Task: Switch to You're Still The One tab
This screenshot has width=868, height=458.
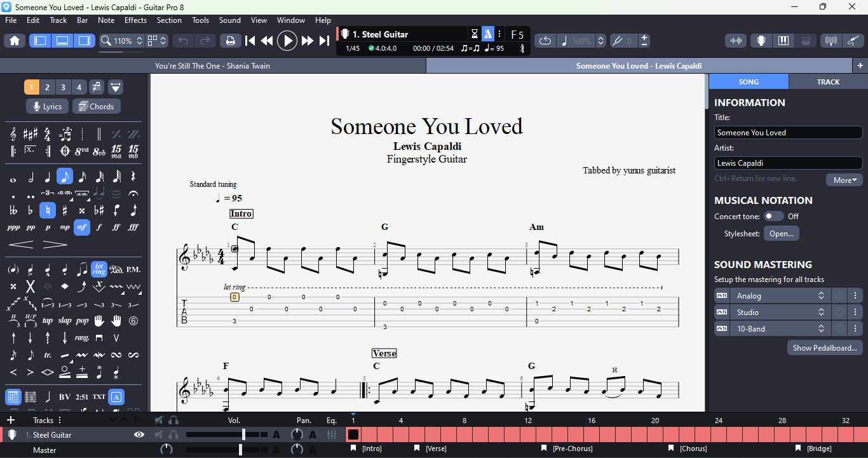Action: click(212, 65)
